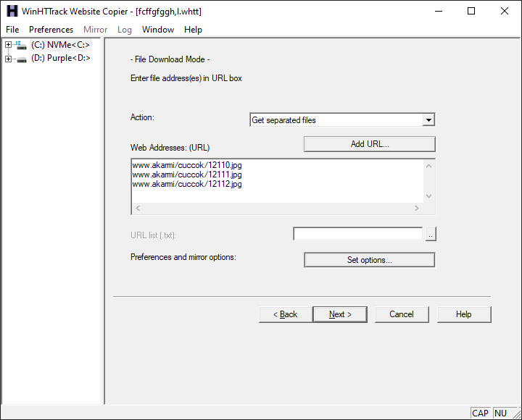
Task: Click the D: Purple drive icon
Action: pos(21,59)
